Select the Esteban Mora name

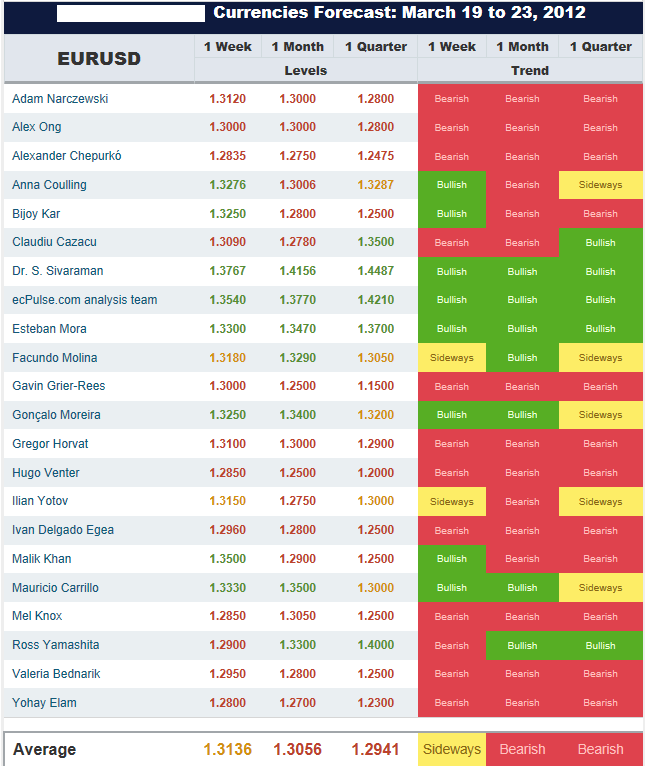[49, 329]
